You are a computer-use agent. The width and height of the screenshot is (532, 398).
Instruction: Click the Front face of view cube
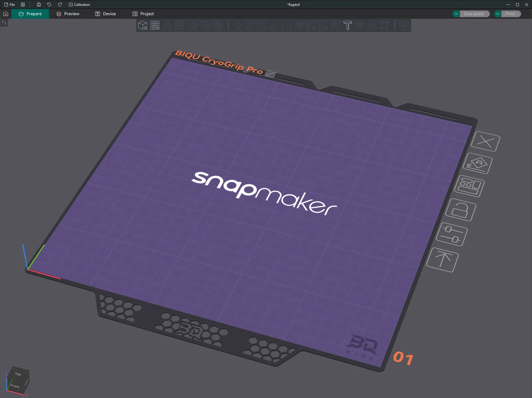pos(15,386)
